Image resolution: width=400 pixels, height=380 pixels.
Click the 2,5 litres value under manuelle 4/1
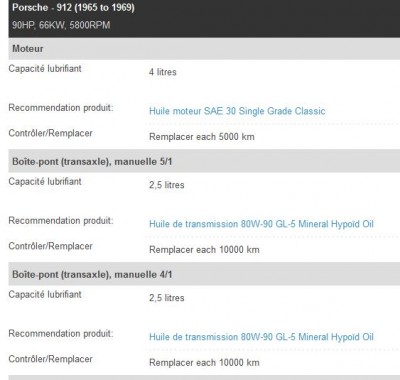(x=167, y=298)
